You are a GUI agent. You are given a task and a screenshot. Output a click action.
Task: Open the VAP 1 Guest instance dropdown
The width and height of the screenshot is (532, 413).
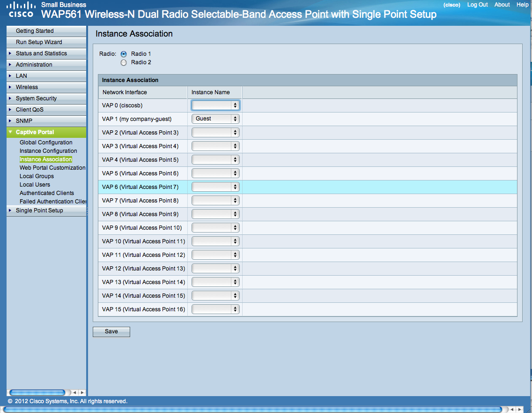point(215,119)
